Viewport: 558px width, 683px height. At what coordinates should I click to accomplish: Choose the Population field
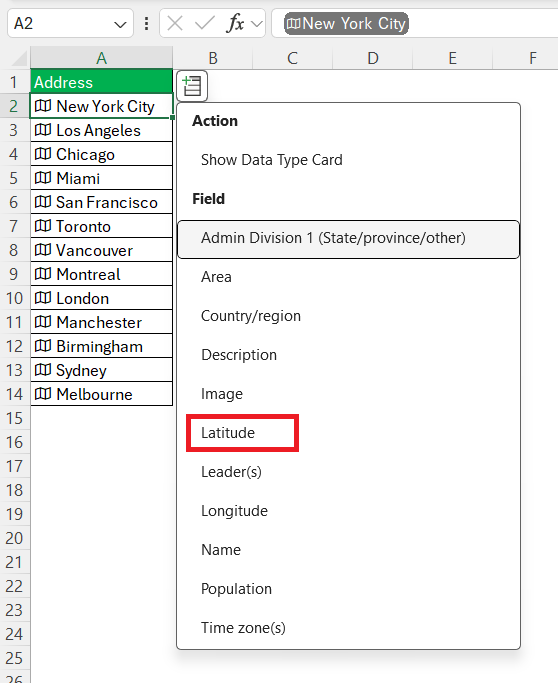(236, 588)
